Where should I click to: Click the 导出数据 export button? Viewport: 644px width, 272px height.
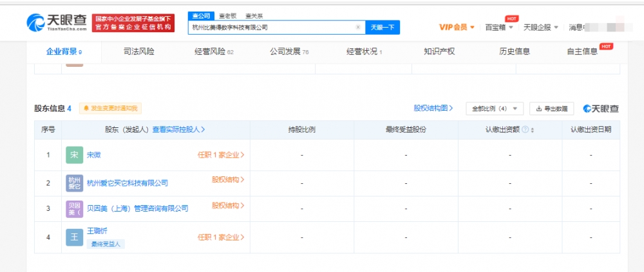[552, 109]
